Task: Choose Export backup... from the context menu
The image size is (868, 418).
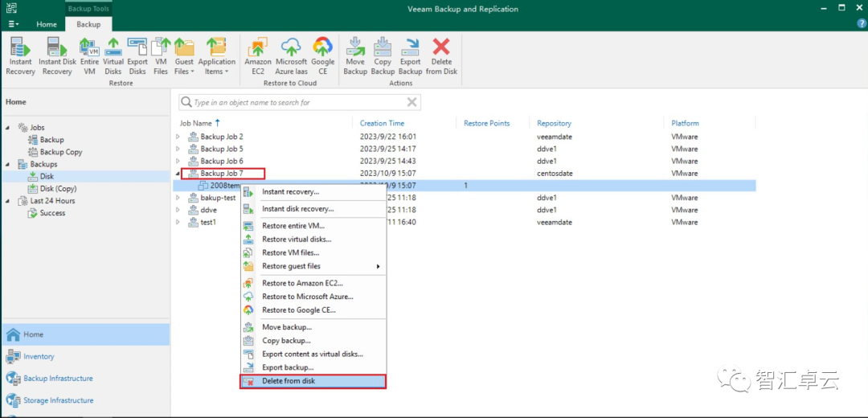Action: tap(313, 367)
